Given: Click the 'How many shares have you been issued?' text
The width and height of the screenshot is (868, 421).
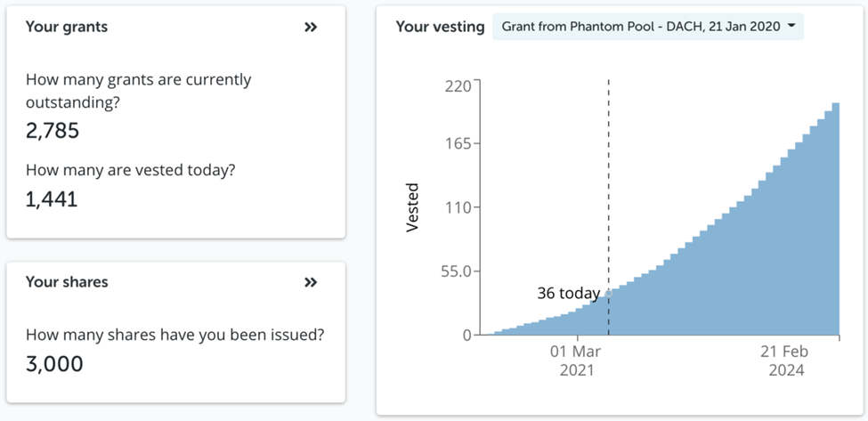Looking at the screenshot, I should pos(174,336).
